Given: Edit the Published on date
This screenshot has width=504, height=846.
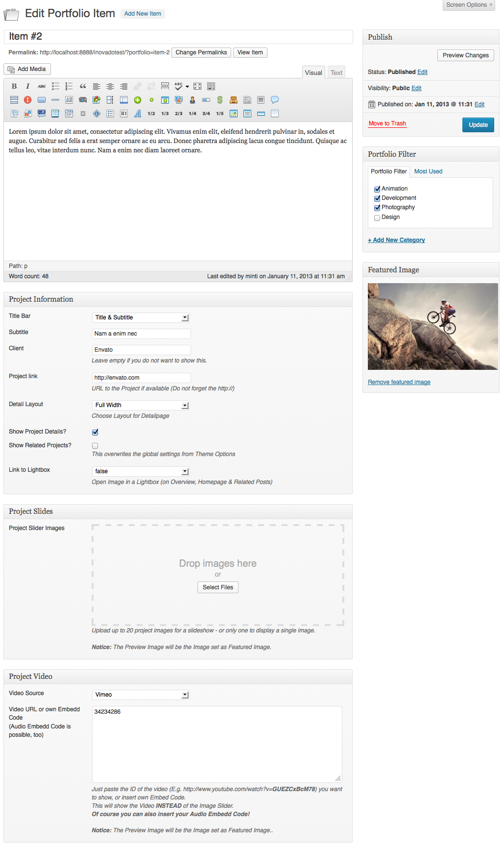Looking at the screenshot, I should click(480, 104).
